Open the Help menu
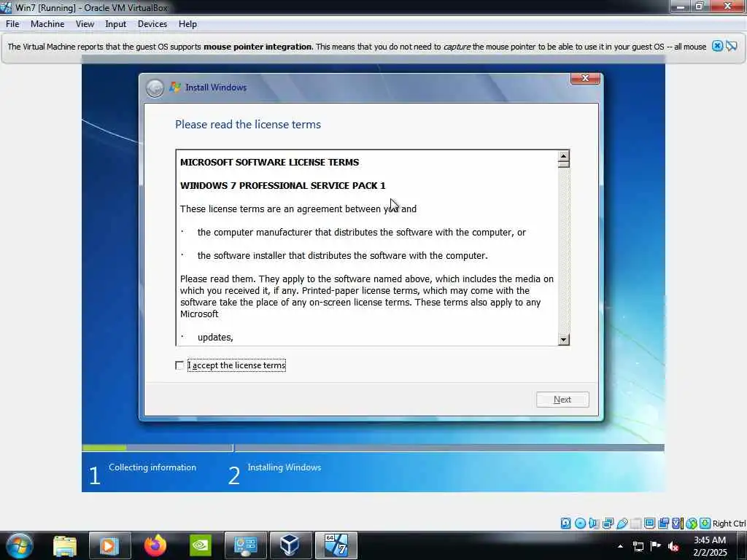The height and width of the screenshot is (560, 747). click(187, 24)
